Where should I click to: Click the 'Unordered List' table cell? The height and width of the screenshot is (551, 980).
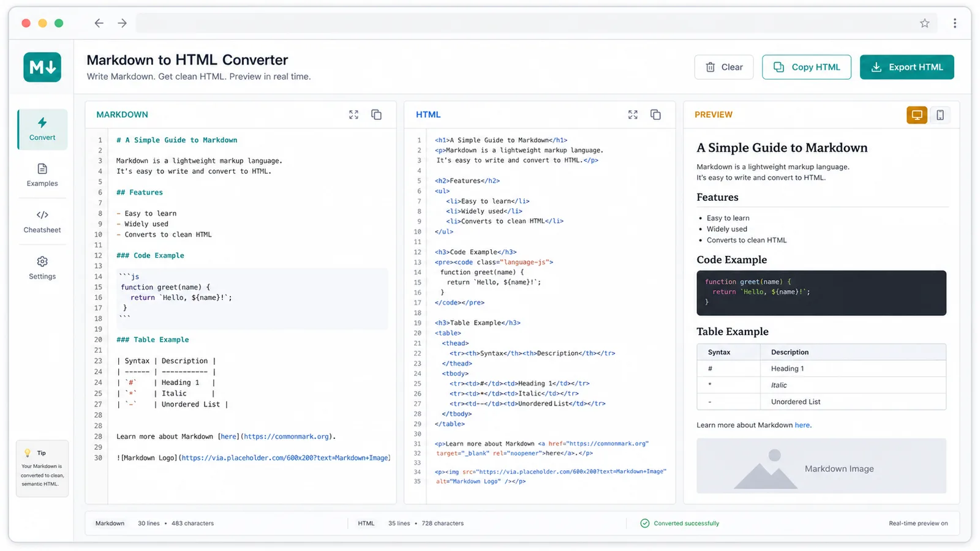pos(796,402)
